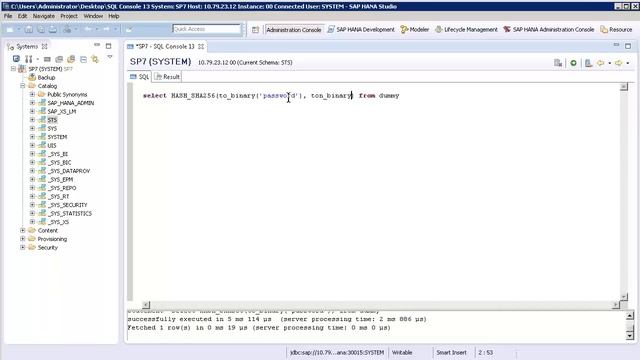
Task: Click the Print icon in main toolbar
Action: pos(53,29)
